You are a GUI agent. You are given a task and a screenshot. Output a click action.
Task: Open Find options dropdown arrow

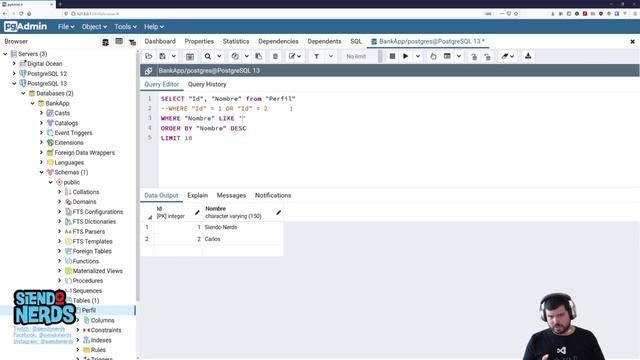coord(219,56)
